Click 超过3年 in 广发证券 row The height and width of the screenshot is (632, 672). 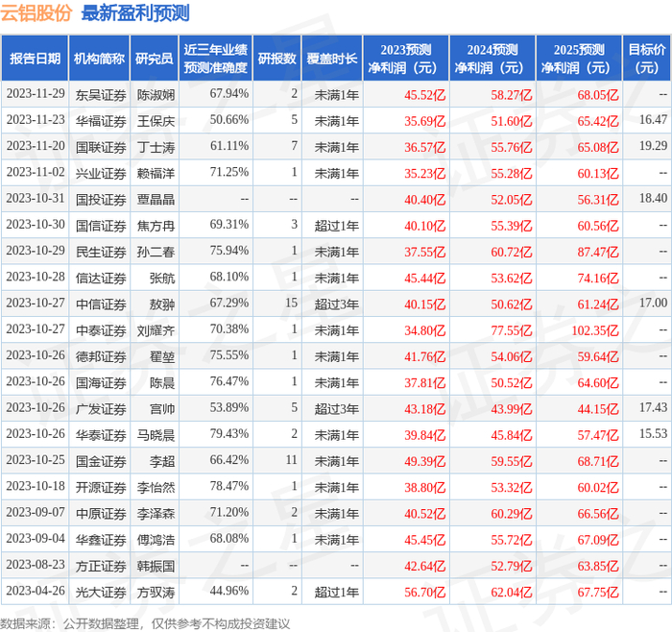point(336,408)
